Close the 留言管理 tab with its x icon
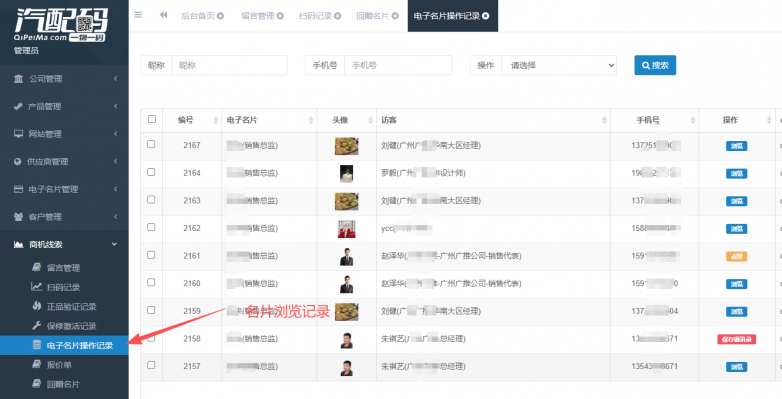 coord(280,16)
